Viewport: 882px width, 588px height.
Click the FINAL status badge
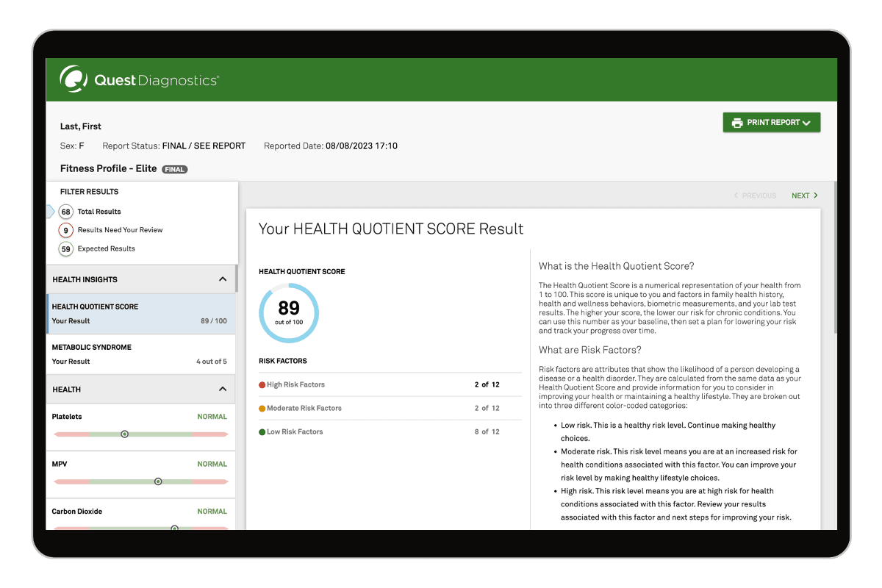[x=175, y=169]
